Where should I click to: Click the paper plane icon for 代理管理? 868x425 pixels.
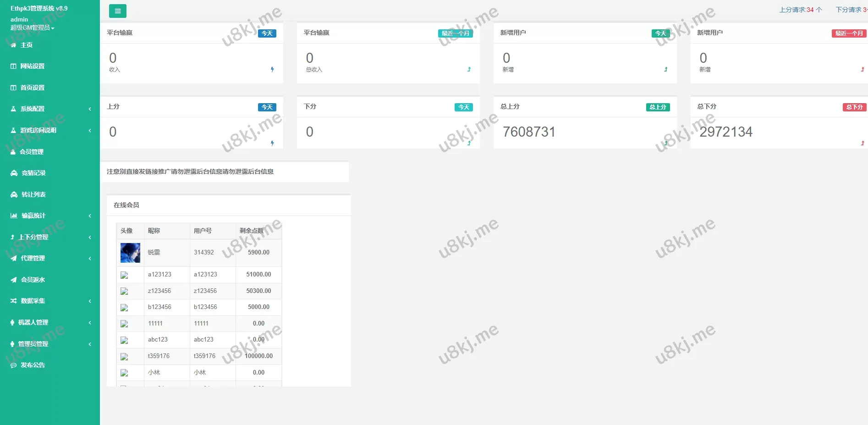click(x=13, y=259)
